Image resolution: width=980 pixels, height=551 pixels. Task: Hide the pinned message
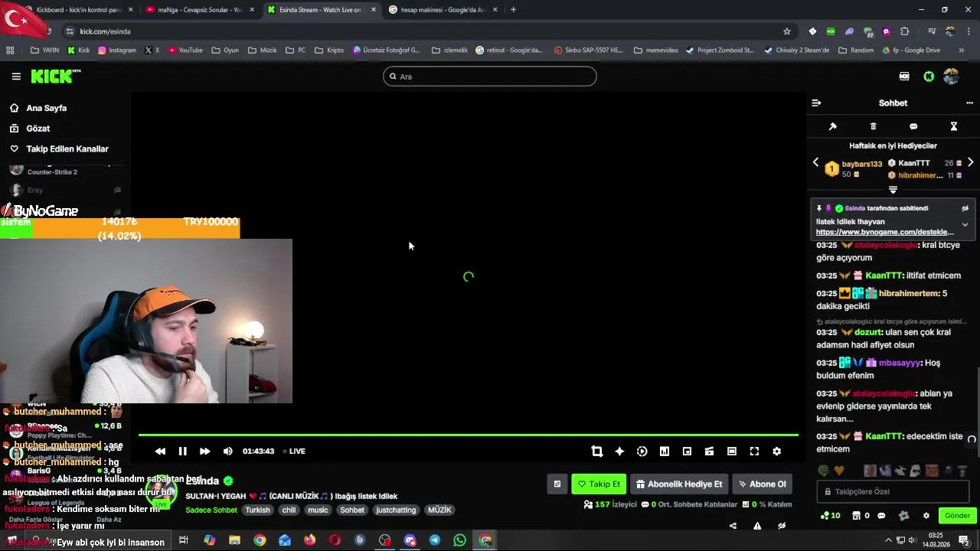[965, 208]
